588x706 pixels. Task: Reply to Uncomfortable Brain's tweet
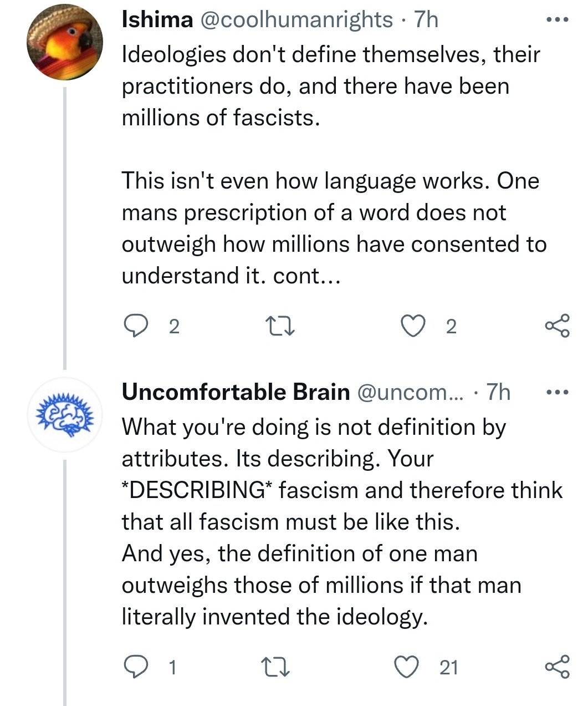(135, 667)
